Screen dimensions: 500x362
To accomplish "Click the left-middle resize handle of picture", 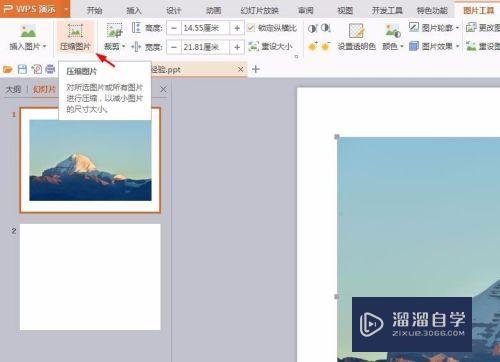I will click(x=337, y=296).
